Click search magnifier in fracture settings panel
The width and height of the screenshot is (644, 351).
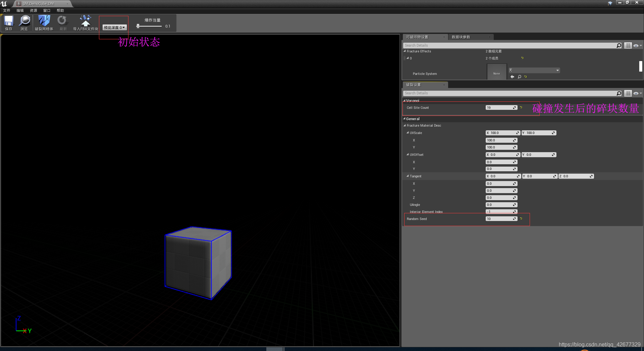619,93
